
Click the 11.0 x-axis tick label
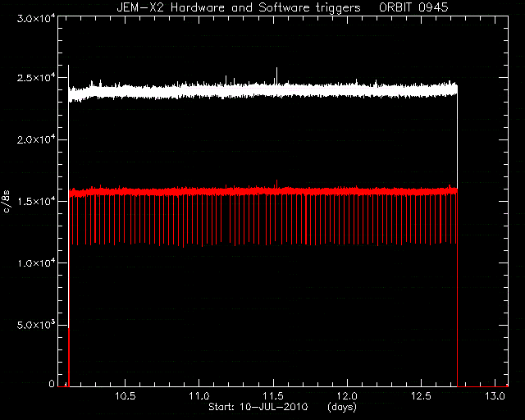point(199,396)
